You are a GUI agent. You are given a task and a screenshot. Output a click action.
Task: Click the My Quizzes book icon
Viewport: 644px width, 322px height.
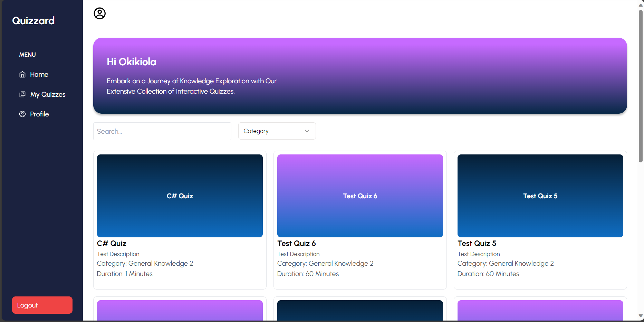pos(22,94)
